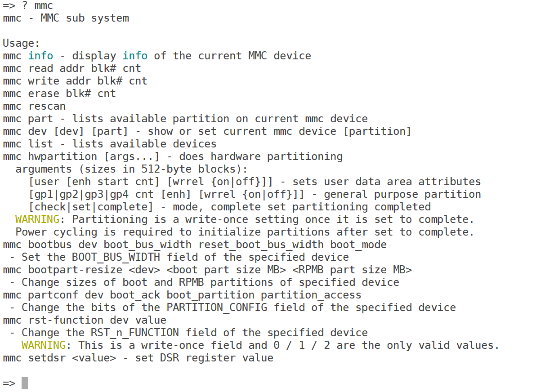
Task: Click the yellow WARNING before "Partitioning"
Action: pos(37,219)
